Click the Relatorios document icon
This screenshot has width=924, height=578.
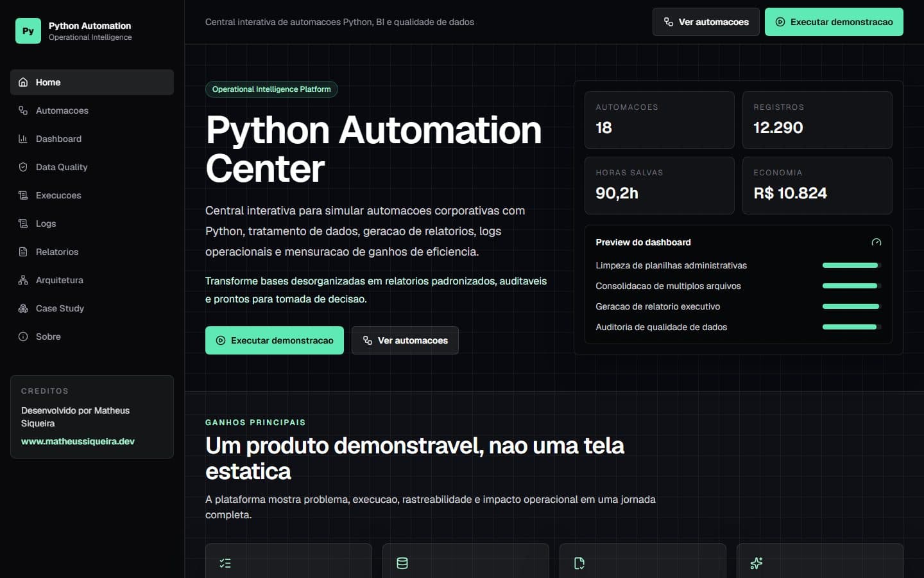pyautogui.click(x=23, y=252)
